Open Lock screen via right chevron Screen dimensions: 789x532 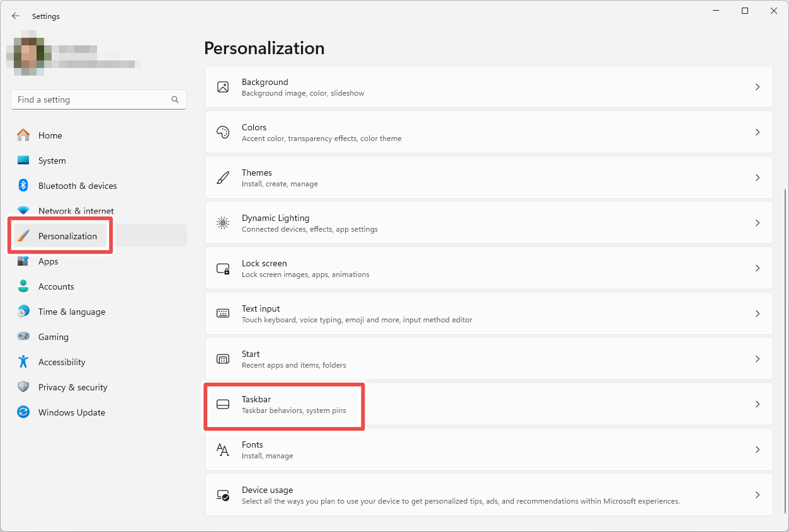pos(758,268)
